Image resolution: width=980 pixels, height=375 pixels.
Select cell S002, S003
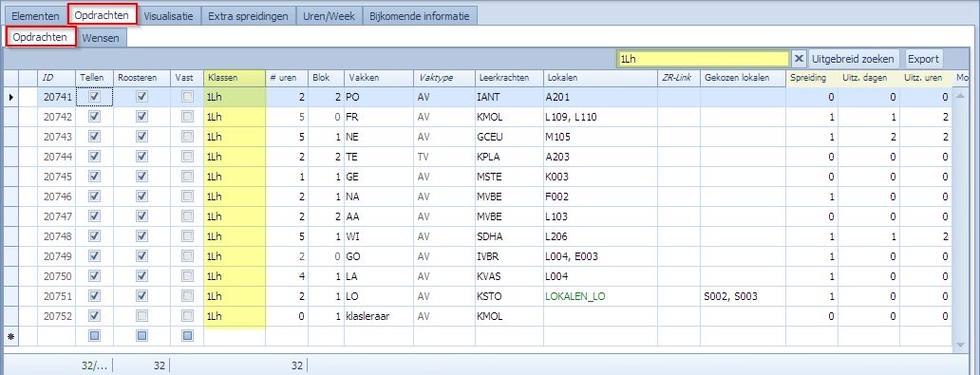pos(744,296)
